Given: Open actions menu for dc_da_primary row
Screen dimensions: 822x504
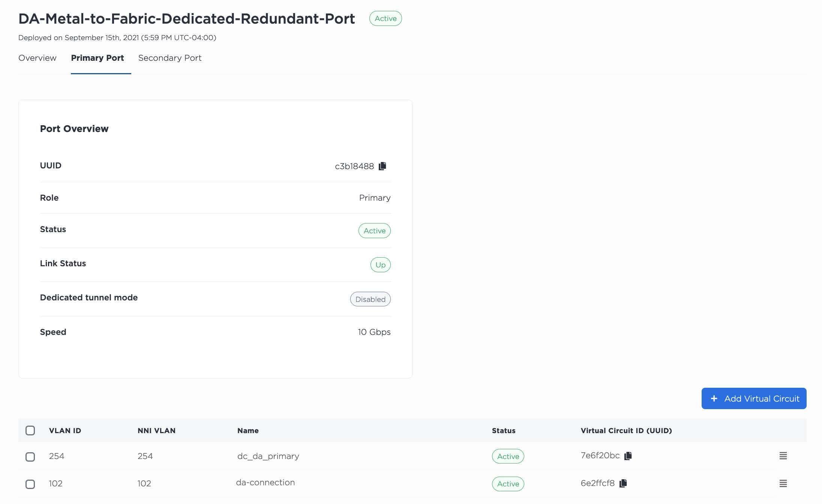Looking at the screenshot, I should coord(783,456).
